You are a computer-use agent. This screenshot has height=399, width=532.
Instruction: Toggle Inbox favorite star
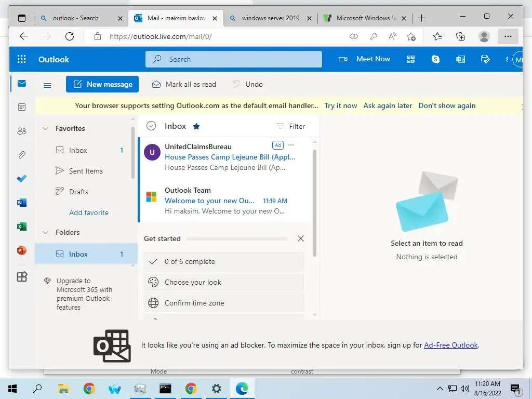point(196,126)
